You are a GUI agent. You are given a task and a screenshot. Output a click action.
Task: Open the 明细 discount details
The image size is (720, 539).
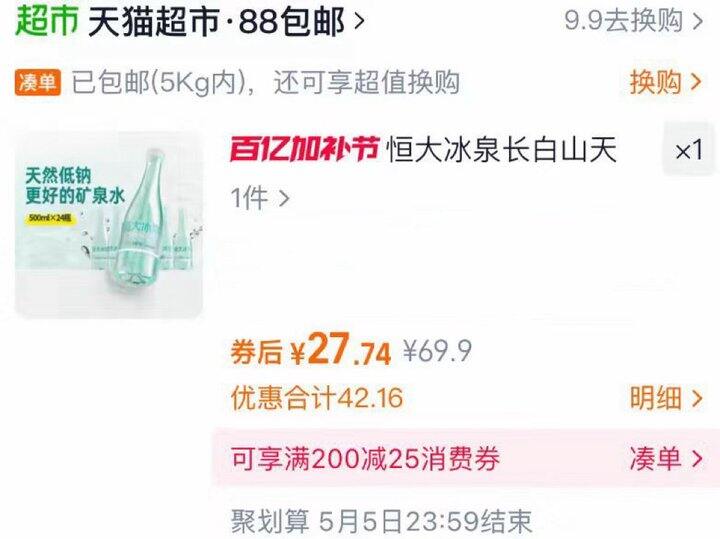coord(655,398)
